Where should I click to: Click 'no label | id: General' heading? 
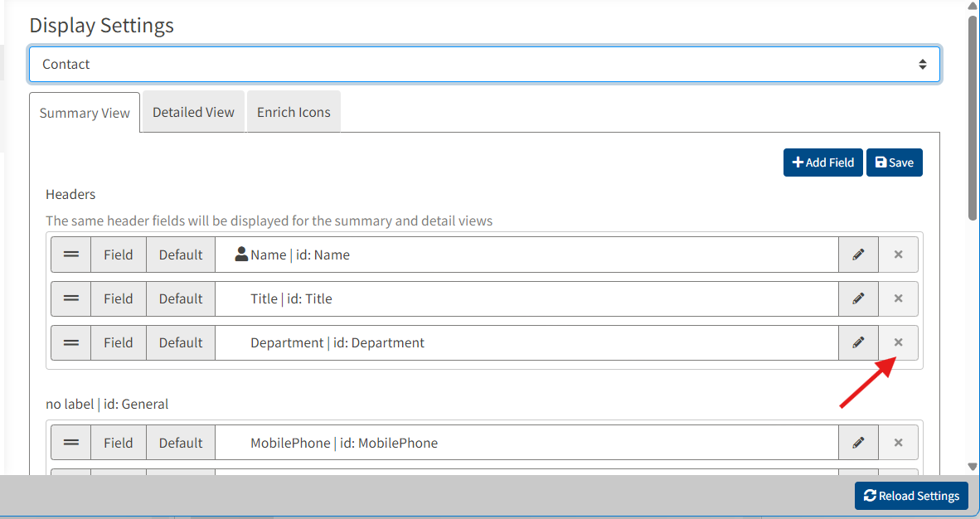tap(107, 404)
